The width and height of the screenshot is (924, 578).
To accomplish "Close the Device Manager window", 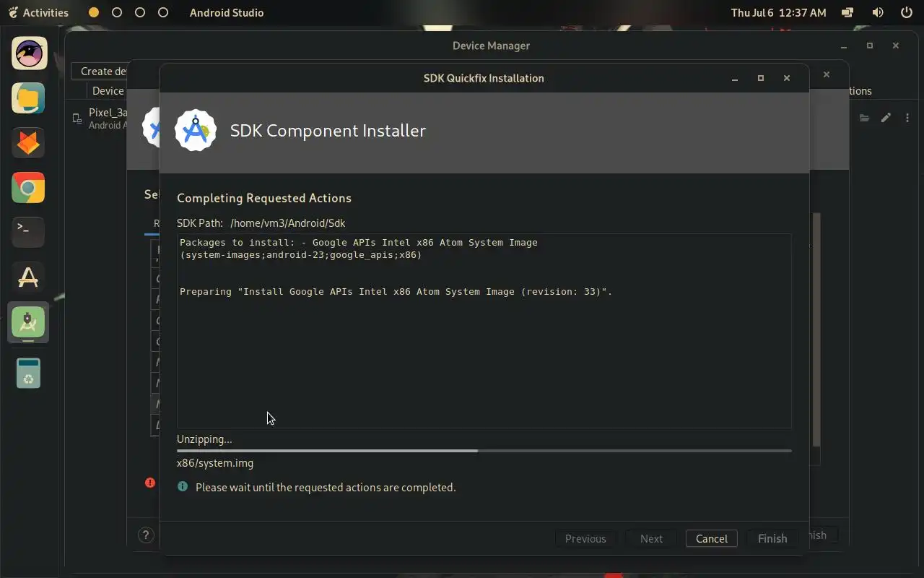I will pyautogui.click(x=896, y=46).
